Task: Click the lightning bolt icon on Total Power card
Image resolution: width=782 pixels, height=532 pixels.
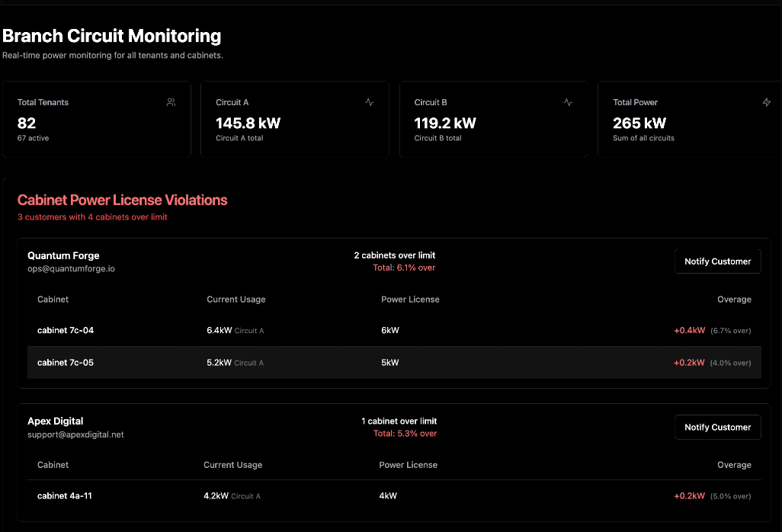Action: (x=767, y=101)
